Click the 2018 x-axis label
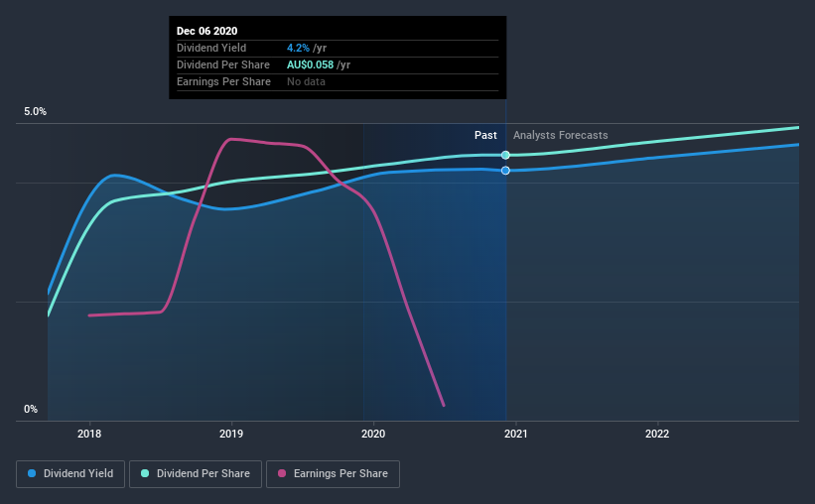 coord(89,434)
